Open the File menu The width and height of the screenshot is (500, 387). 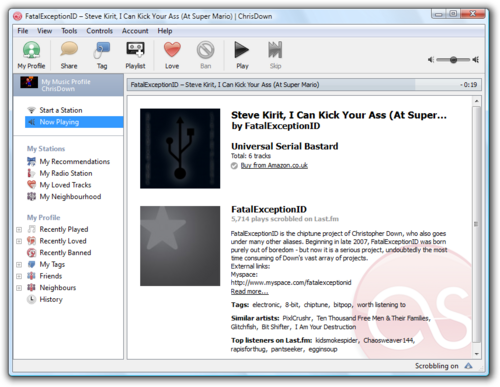23,31
